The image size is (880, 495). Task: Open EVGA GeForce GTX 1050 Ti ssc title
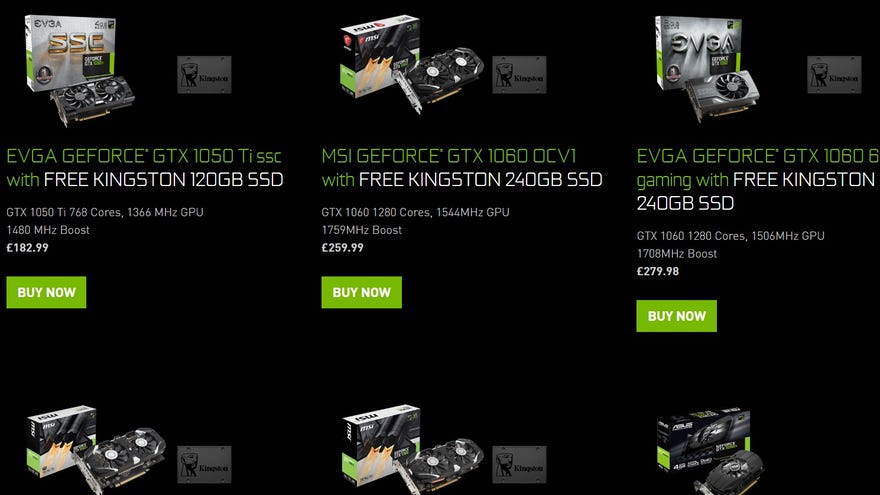coord(144,168)
